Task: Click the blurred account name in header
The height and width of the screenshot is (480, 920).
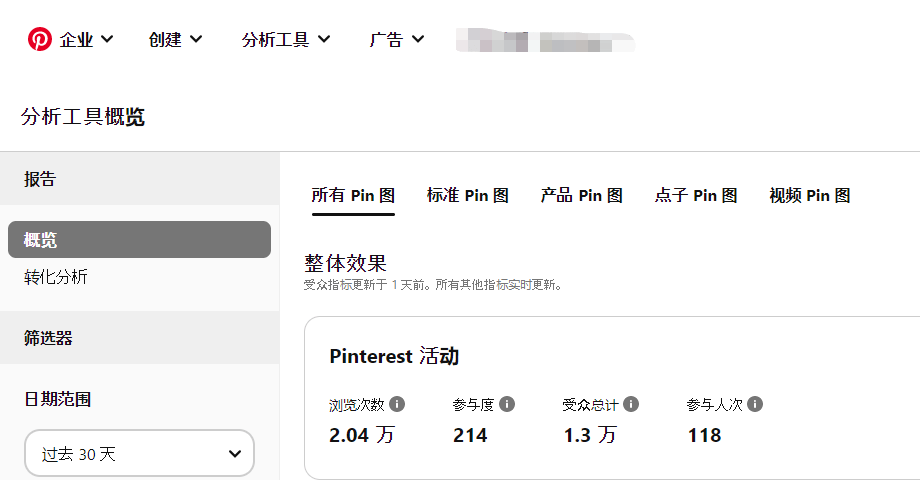Action: pos(546,40)
